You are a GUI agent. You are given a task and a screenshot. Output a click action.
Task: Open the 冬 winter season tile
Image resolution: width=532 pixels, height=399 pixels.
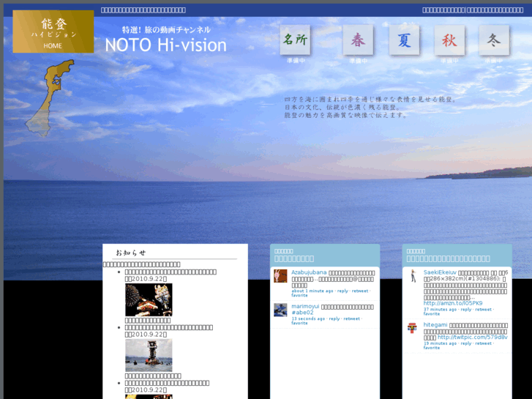(494, 40)
